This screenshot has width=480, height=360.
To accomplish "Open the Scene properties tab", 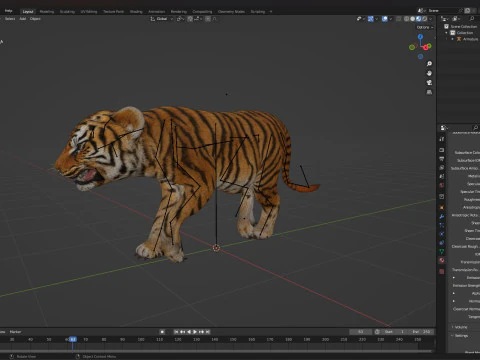I will pyautogui.click(x=442, y=176).
